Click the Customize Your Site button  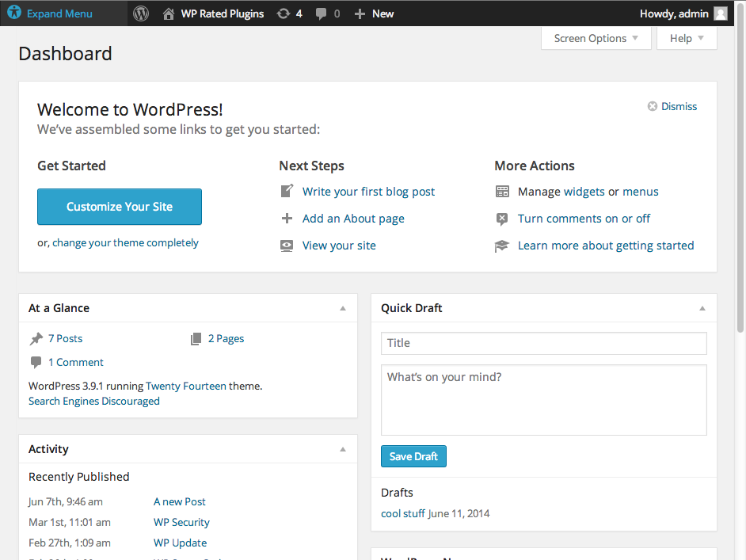click(120, 207)
